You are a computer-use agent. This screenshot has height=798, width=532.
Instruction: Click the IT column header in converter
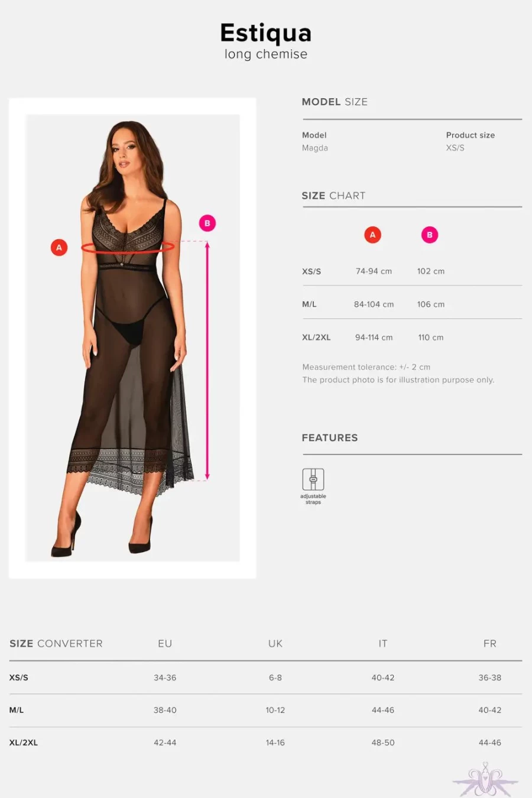[x=383, y=643]
